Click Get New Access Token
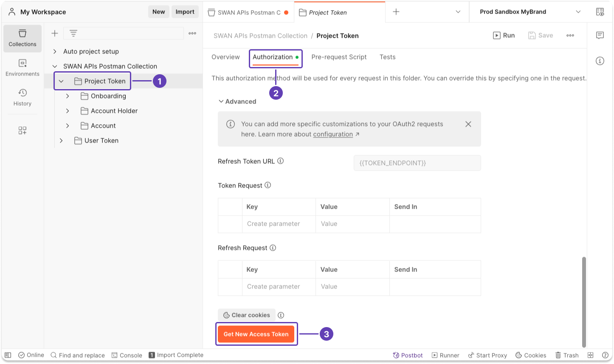 [256, 334]
